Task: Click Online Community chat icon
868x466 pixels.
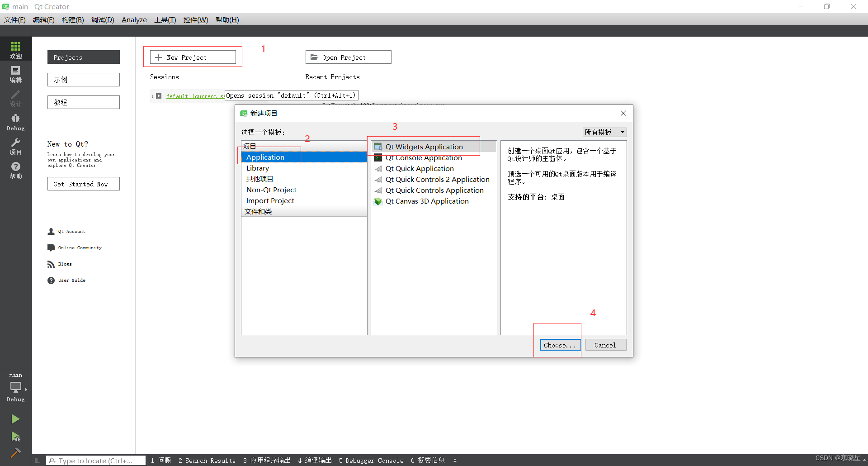Action: pyautogui.click(x=51, y=247)
